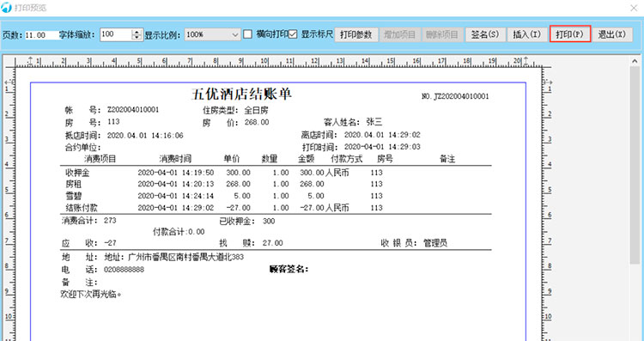Click the 打印(P) print button

tap(570, 34)
